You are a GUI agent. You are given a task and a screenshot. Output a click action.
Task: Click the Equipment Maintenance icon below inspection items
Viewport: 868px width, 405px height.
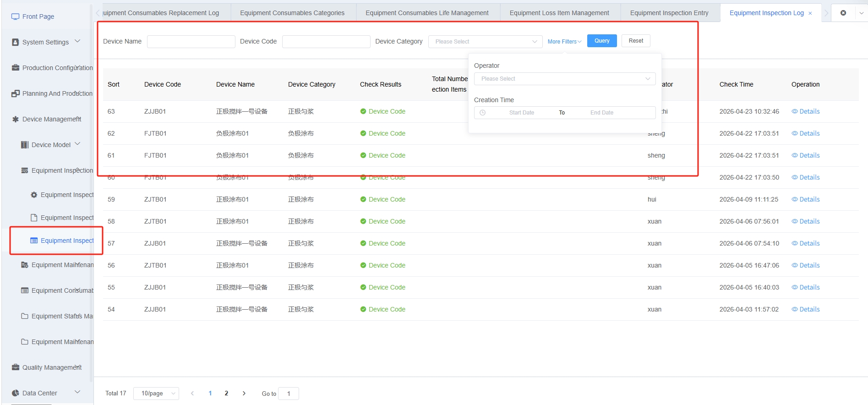click(x=25, y=265)
